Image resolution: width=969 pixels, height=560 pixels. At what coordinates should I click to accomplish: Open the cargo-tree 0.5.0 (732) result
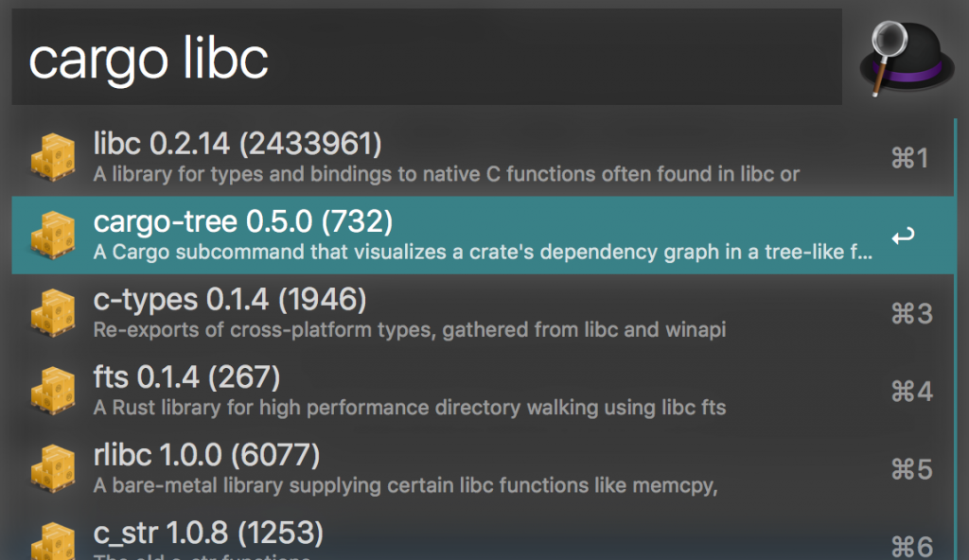point(242,221)
